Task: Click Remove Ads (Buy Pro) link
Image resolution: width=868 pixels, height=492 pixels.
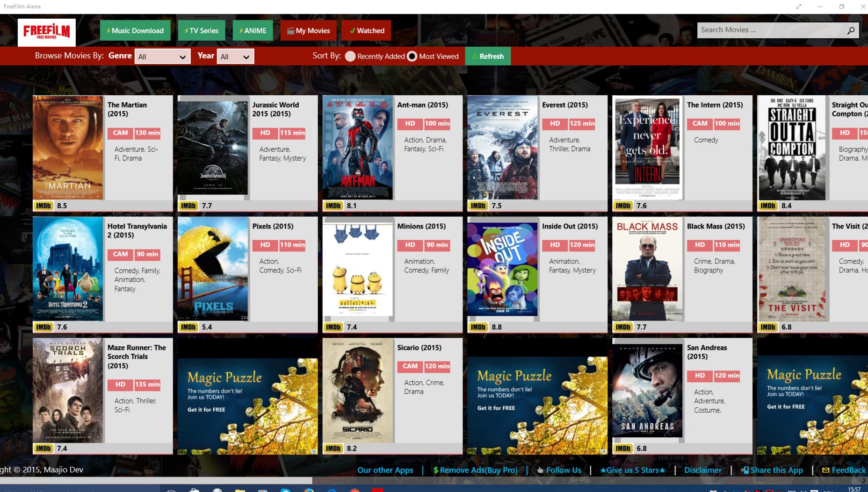Action: (x=475, y=470)
